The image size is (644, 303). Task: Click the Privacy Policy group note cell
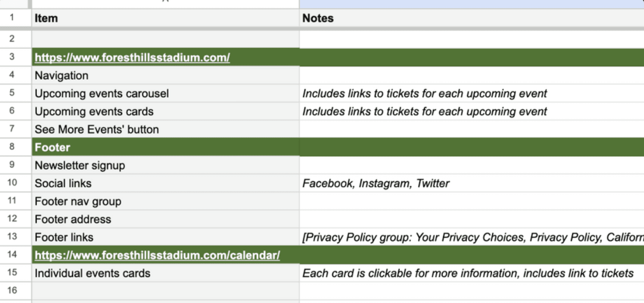point(471,237)
